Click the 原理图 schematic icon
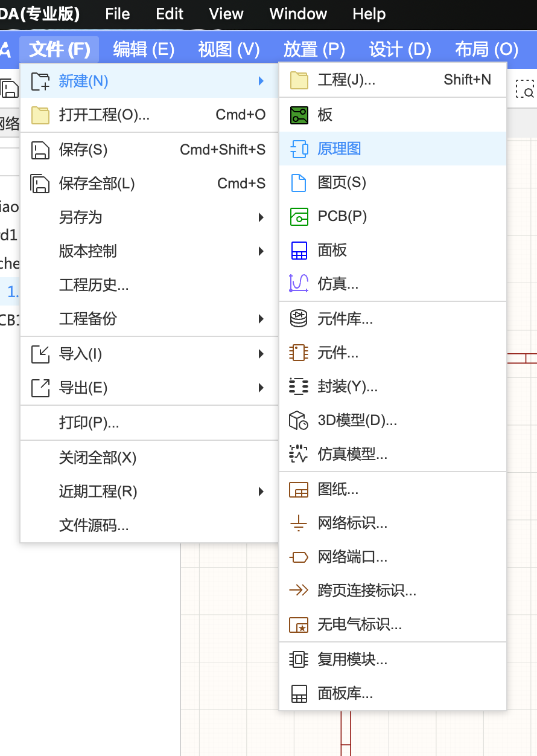Image resolution: width=537 pixels, height=756 pixels. [299, 149]
